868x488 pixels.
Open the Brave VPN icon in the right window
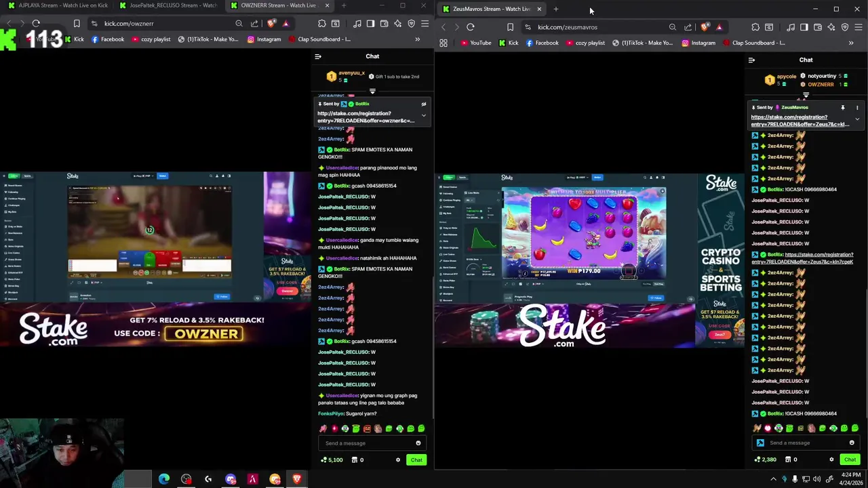[x=844, y=27]
